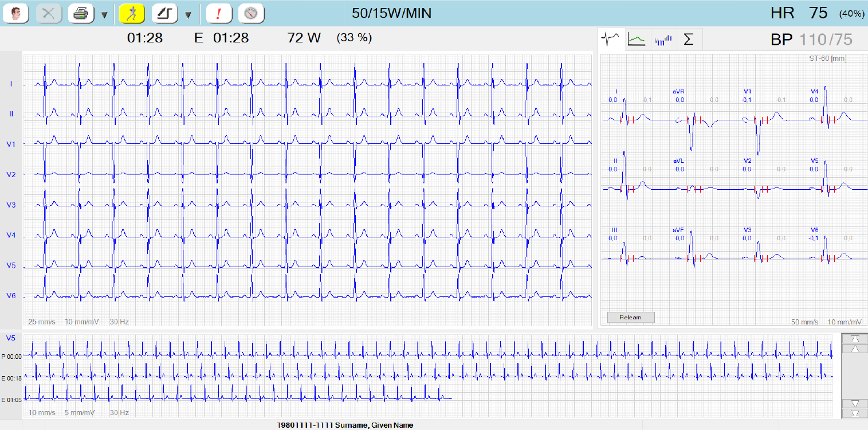Click the Relearn button
868x430 pixels.
click(x=630, y=317)
